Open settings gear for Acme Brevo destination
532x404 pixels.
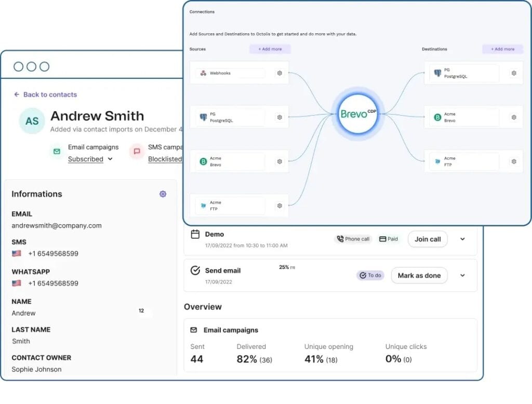514,117
